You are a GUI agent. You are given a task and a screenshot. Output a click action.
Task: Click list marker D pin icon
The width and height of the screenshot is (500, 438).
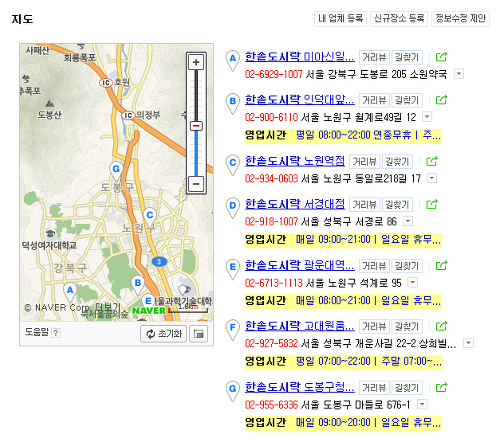[x=233, y=208]
